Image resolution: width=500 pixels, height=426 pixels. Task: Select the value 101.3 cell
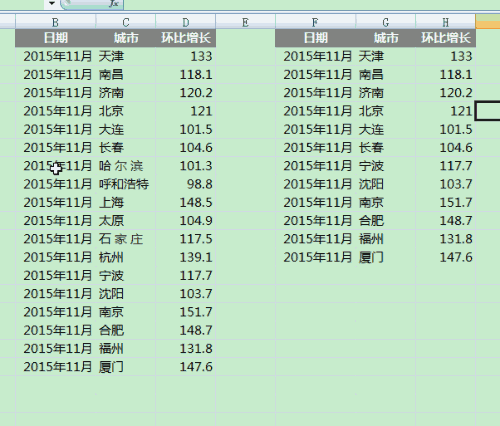click(186, 166)
